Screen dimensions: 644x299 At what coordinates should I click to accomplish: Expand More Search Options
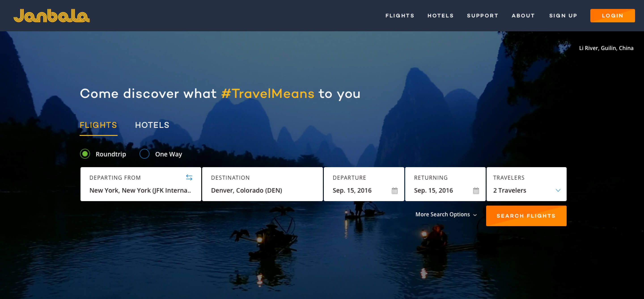coord(446,214)
